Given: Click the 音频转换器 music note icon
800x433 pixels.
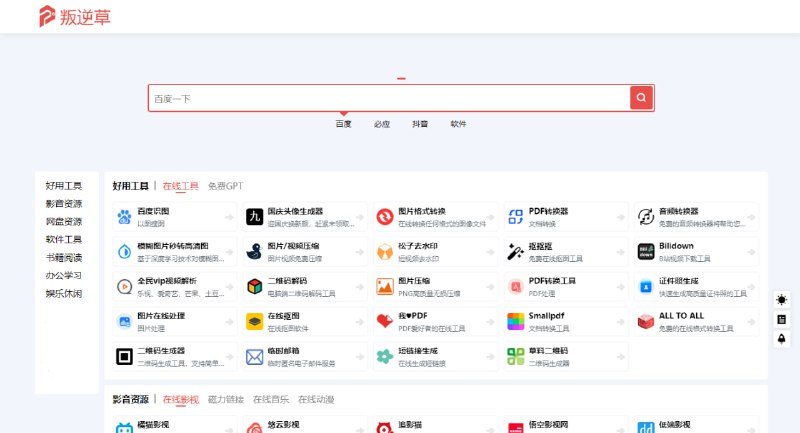Looking at the screenshot, I should tap(646, 217).
